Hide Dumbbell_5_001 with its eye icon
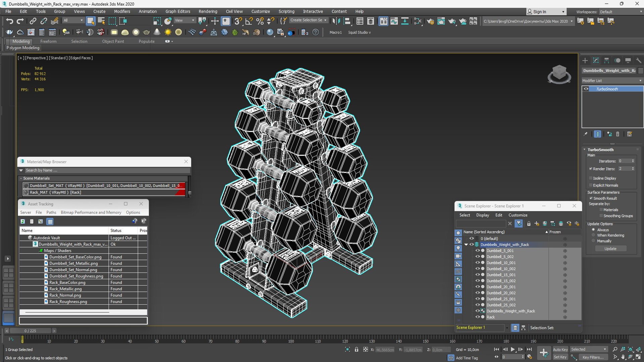644x362 pixels. point(478,251)
